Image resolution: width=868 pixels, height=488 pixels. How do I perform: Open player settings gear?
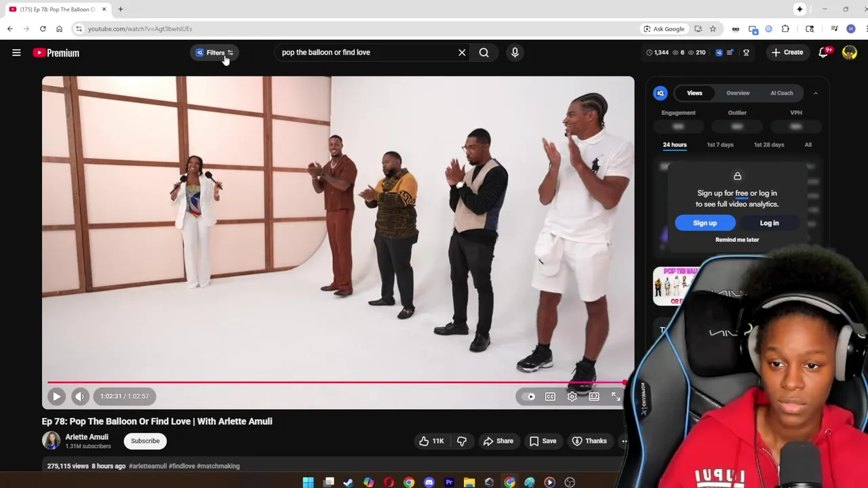click(572, 396)
